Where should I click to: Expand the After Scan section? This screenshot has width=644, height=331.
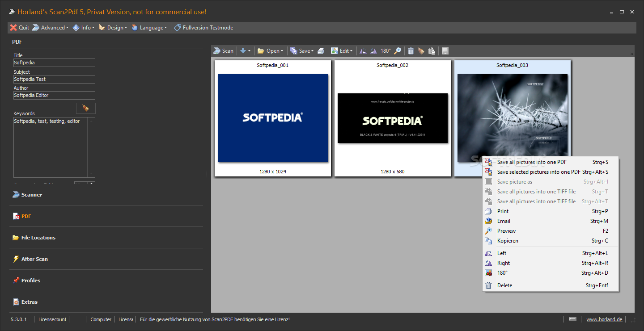click(x=106, y=259)
